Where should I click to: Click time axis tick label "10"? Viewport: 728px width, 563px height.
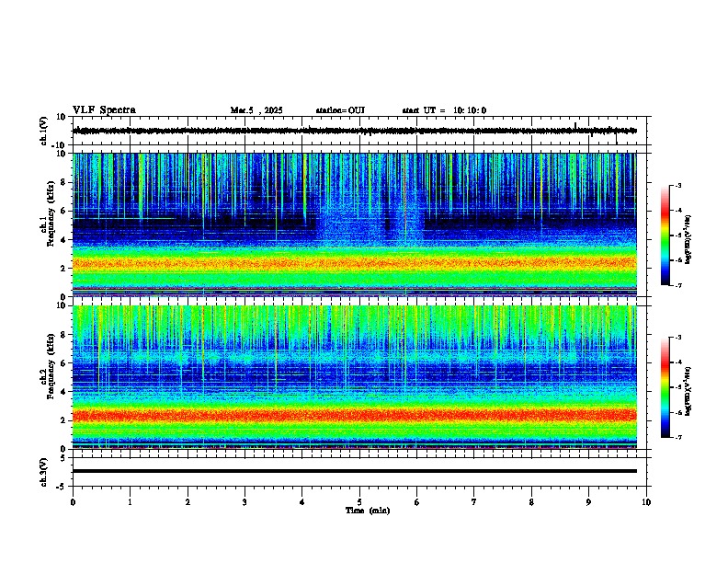tap(646, 502)
